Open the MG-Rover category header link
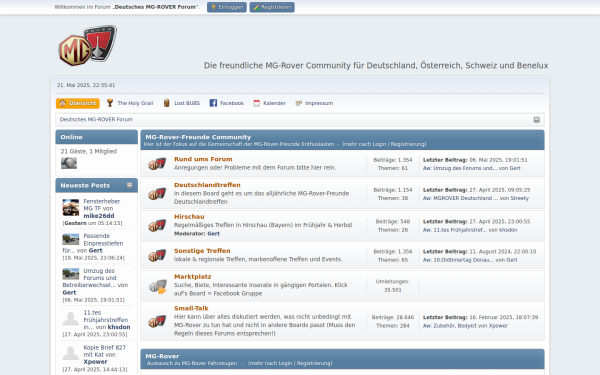The image size is (600, 375). click(x=162, y=356)
